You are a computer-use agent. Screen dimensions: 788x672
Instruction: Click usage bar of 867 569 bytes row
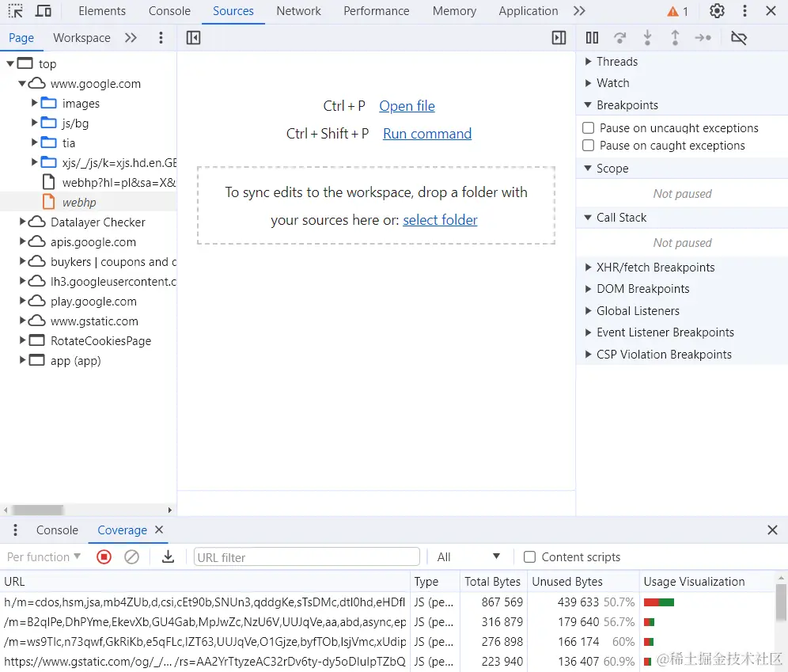(x=659, y=602)
